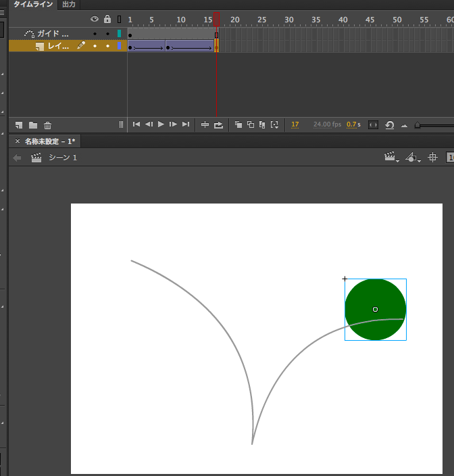The height and width of the screenshot is (476, 454).
Task: Click the timeline zoom slider handle
Action: [418, 125]
